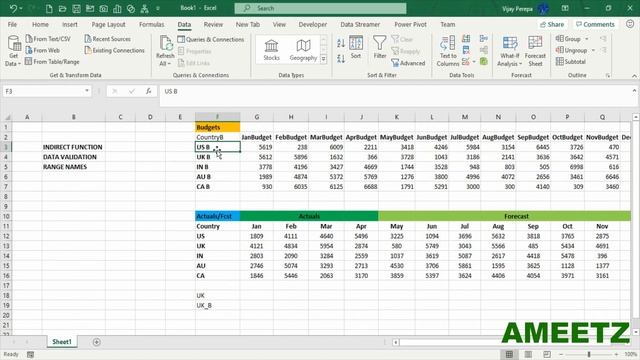Screen dimensions: 640x360
Task: Switch to the Formulas tab
Action: click(x=151, y=24)
